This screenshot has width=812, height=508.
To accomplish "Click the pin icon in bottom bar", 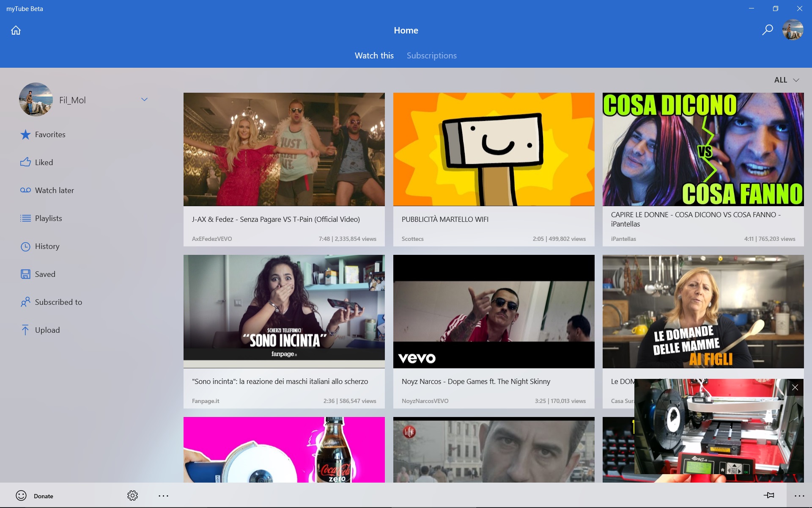I will [769, 495].
